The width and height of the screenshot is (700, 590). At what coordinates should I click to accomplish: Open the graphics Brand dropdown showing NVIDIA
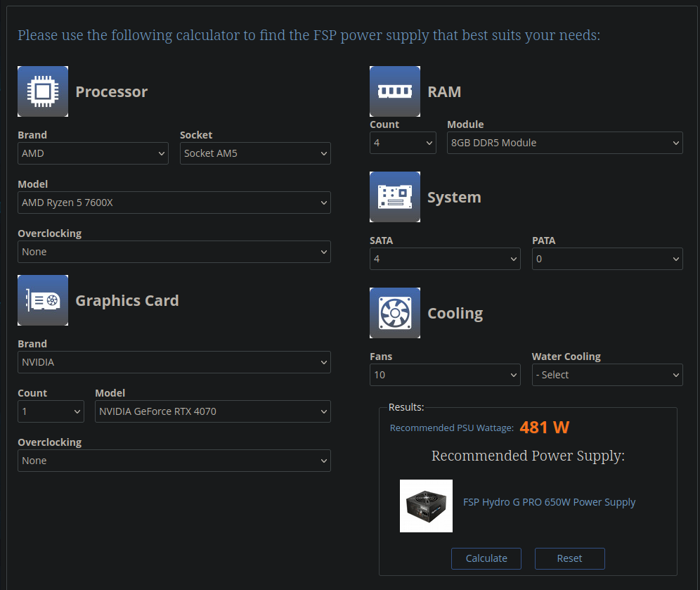pos(174,362)
